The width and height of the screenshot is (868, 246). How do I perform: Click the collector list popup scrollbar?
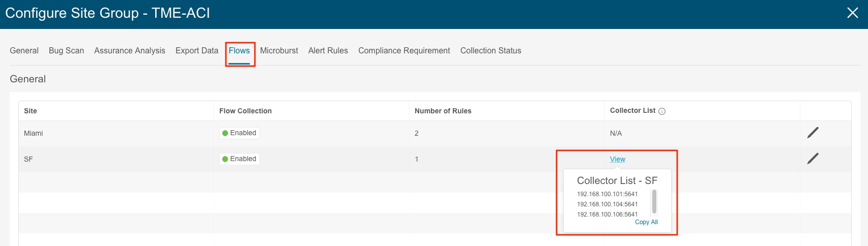(x=654, y=202)
